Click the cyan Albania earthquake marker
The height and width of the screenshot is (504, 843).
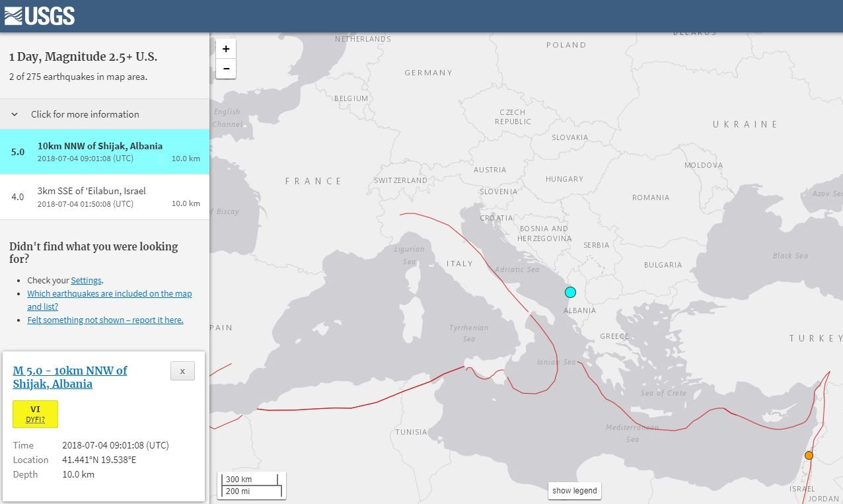tap(570, 292)
